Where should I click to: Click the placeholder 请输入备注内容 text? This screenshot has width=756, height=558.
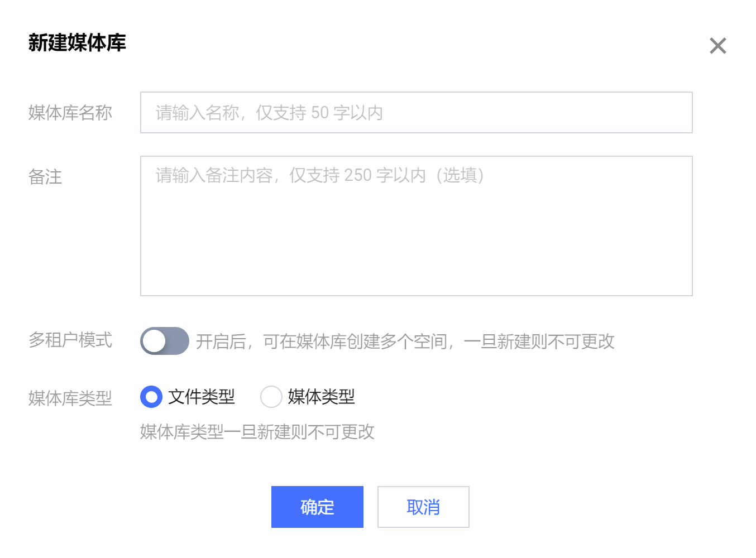click(x=319, y=175)
